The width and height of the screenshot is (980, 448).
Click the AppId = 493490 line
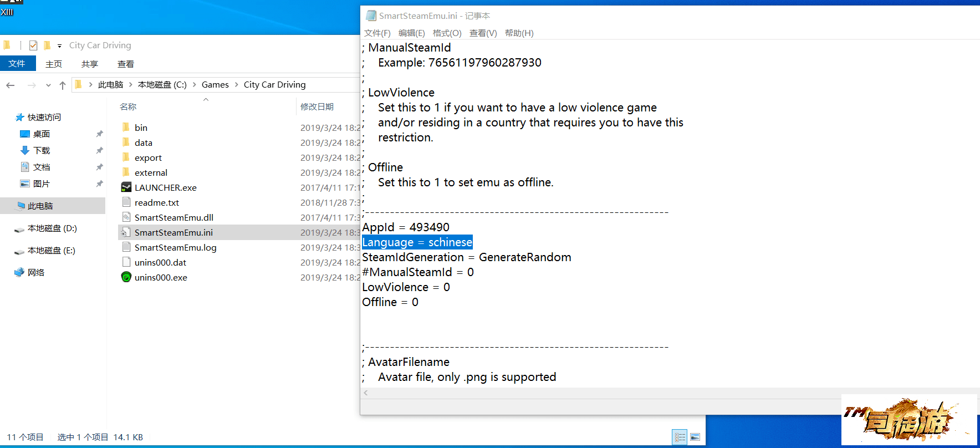coord(406,227)
